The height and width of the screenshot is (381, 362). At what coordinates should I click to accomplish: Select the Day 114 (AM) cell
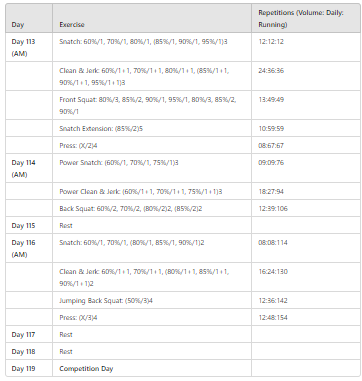(x=29, y=168)
